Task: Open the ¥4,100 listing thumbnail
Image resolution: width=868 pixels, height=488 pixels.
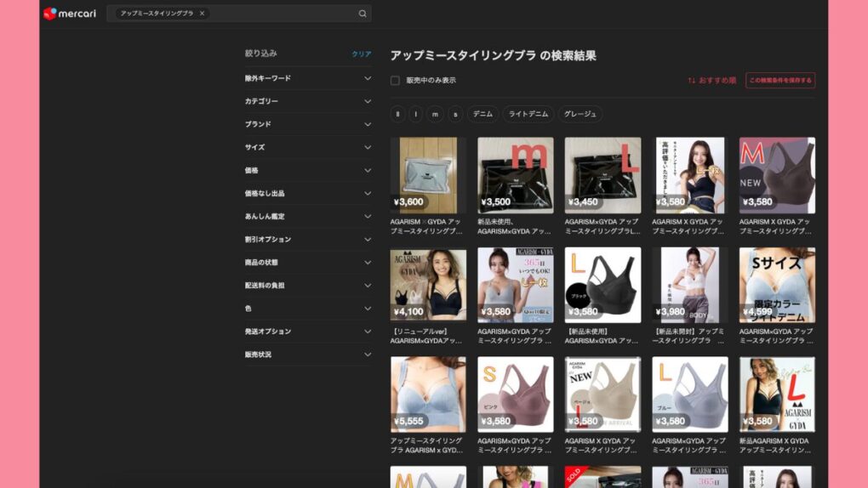Action: [x=428, y=285]
